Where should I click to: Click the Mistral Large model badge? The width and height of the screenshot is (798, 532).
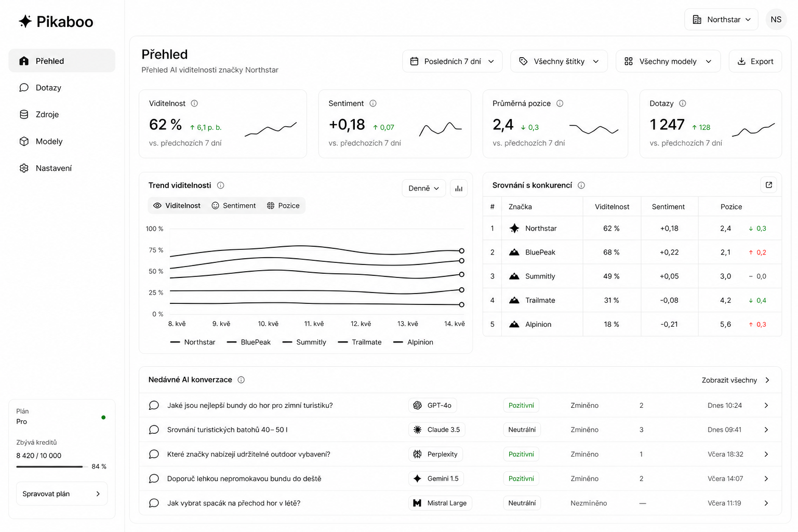click(441, 503)
